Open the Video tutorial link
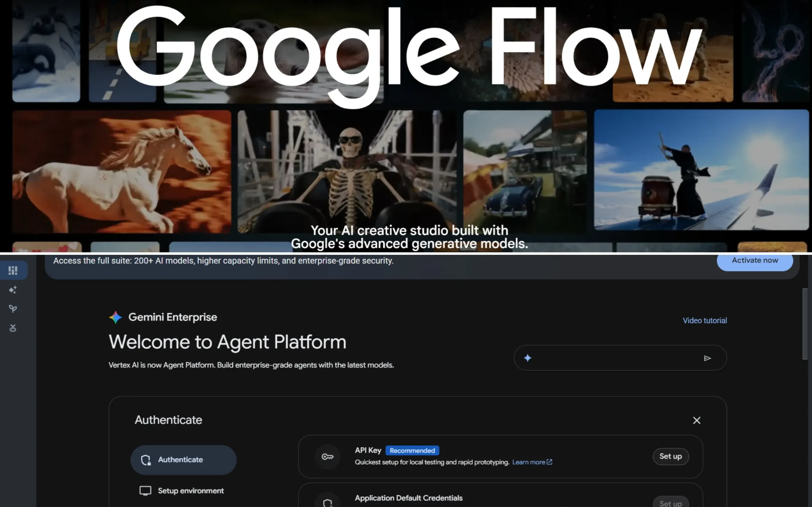812x507 pixels. click(x=705, y=321)
